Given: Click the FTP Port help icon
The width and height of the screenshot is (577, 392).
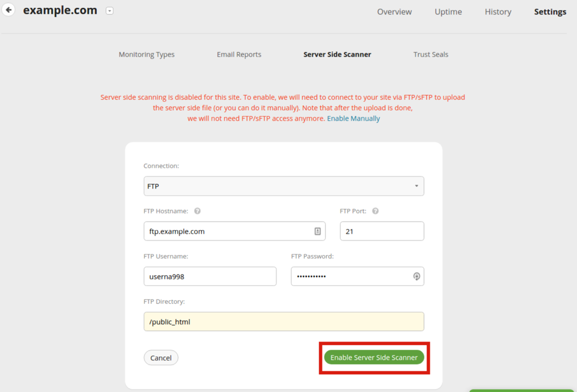Looking at the screenshot, I should [376, 211].
